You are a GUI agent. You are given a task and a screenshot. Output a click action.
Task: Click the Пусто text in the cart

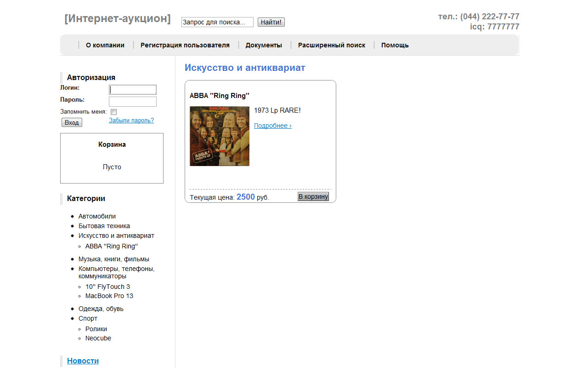[112, 167]
